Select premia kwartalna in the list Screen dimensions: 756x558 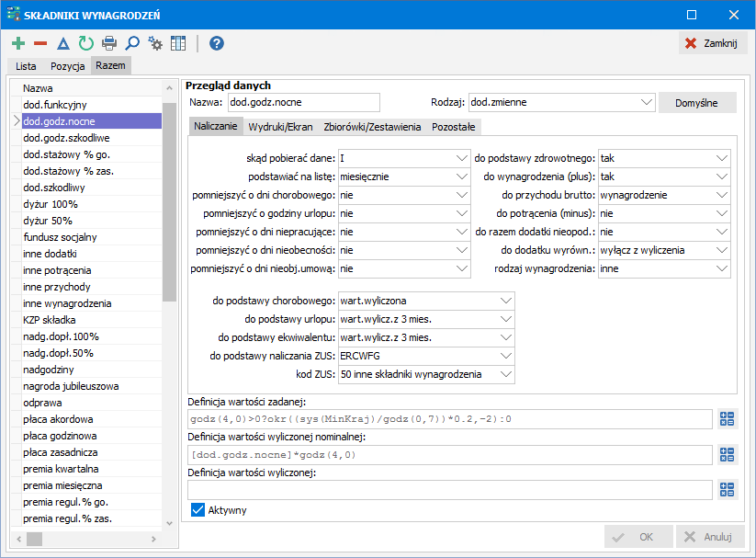(x=92, y=469)
